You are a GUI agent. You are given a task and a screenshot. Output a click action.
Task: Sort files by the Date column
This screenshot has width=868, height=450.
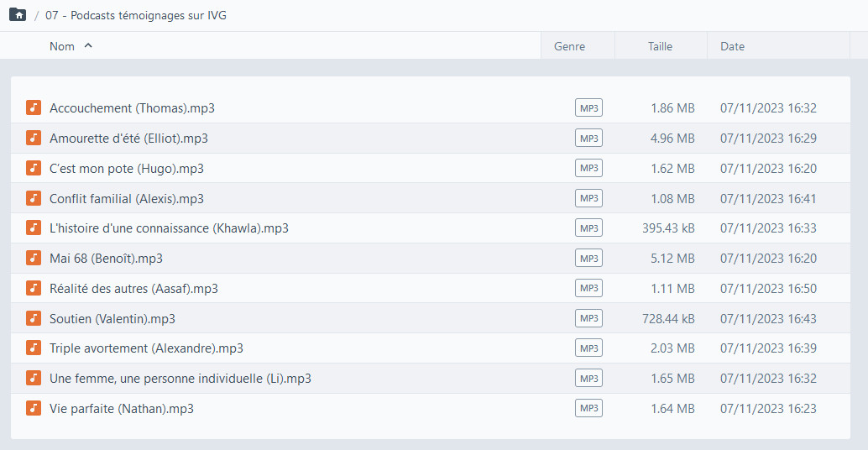pos(732,46)
